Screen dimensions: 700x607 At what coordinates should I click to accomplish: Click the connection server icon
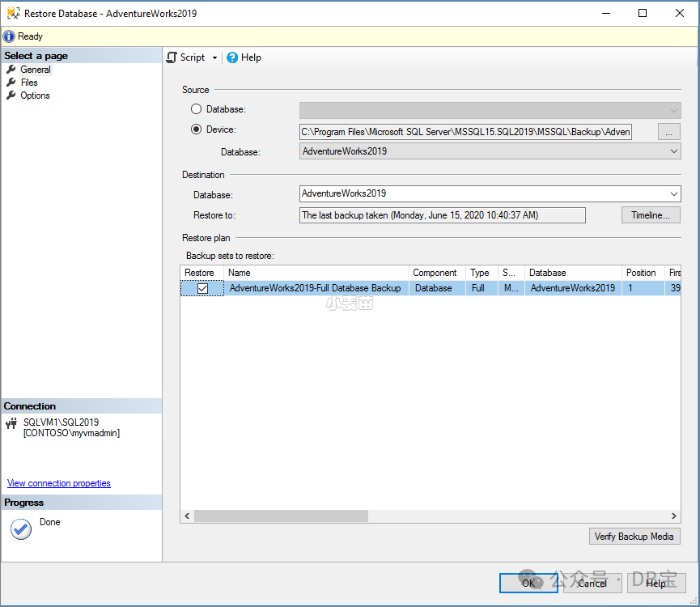[11, 423]
